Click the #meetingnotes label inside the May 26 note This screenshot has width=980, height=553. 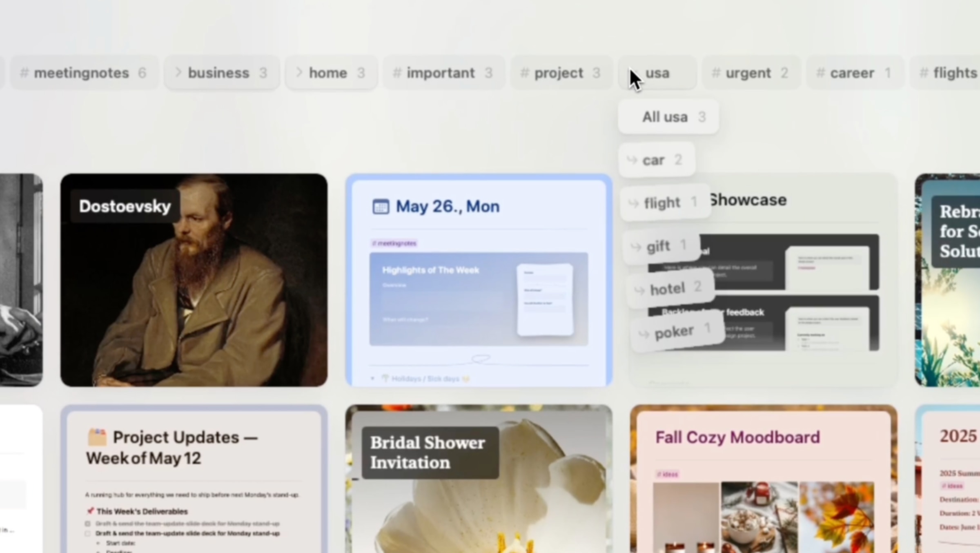(394, 243)
